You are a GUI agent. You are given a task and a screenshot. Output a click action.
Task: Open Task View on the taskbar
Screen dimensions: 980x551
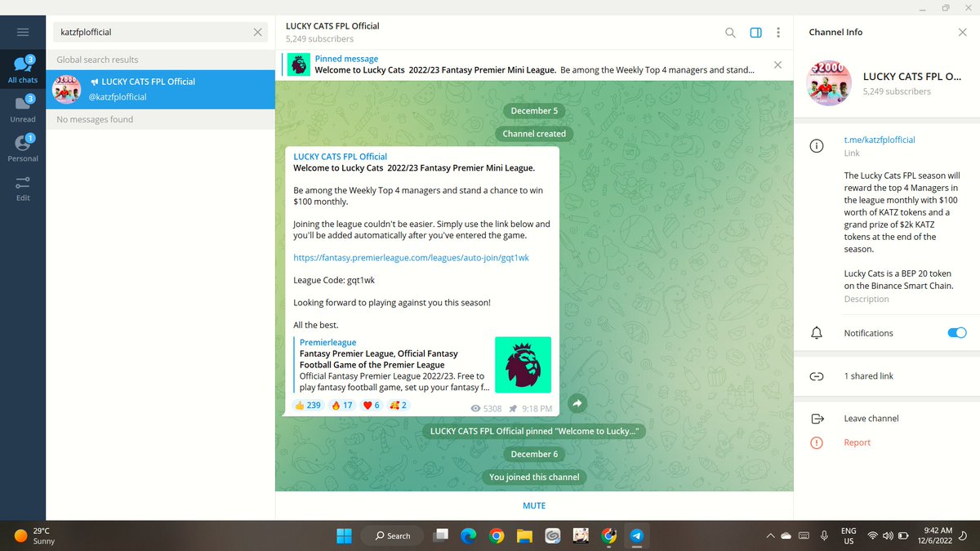[441, 535]
